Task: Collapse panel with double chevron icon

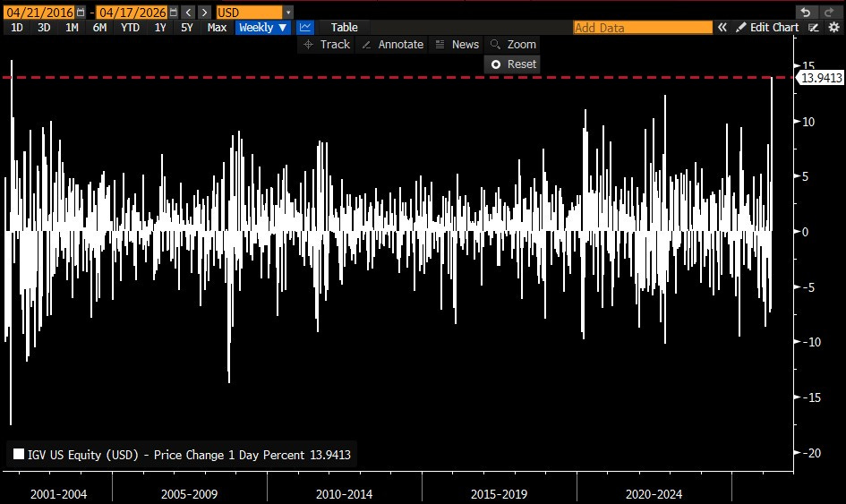Action: point(723,28)
